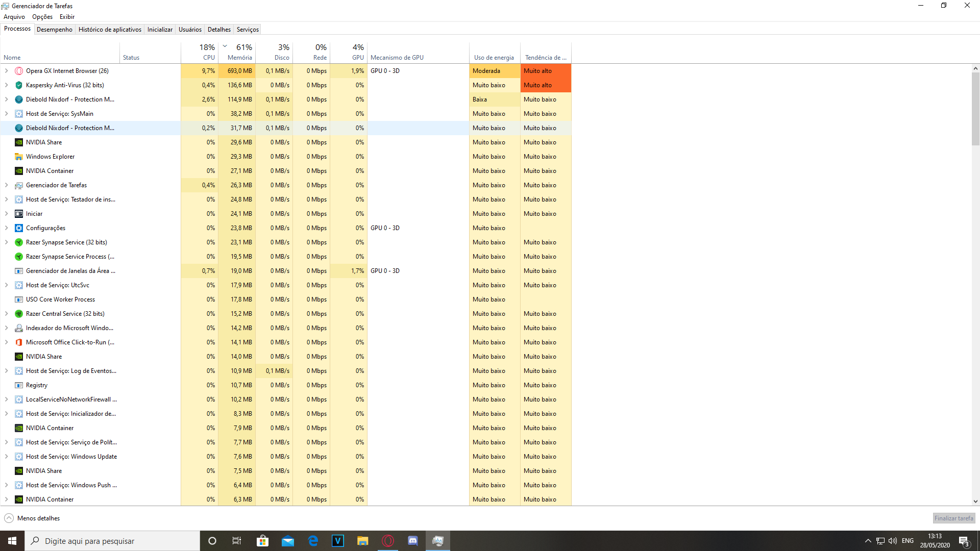
Task: Click the Finalizar tarefa button
Action: pyautogui.click(x=953, y=518)
